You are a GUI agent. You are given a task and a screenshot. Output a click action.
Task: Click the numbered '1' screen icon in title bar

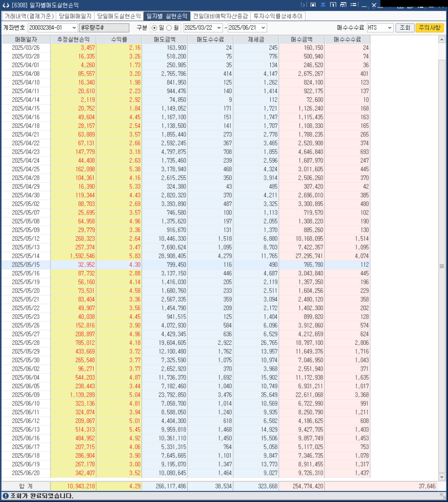click(334, 5)
